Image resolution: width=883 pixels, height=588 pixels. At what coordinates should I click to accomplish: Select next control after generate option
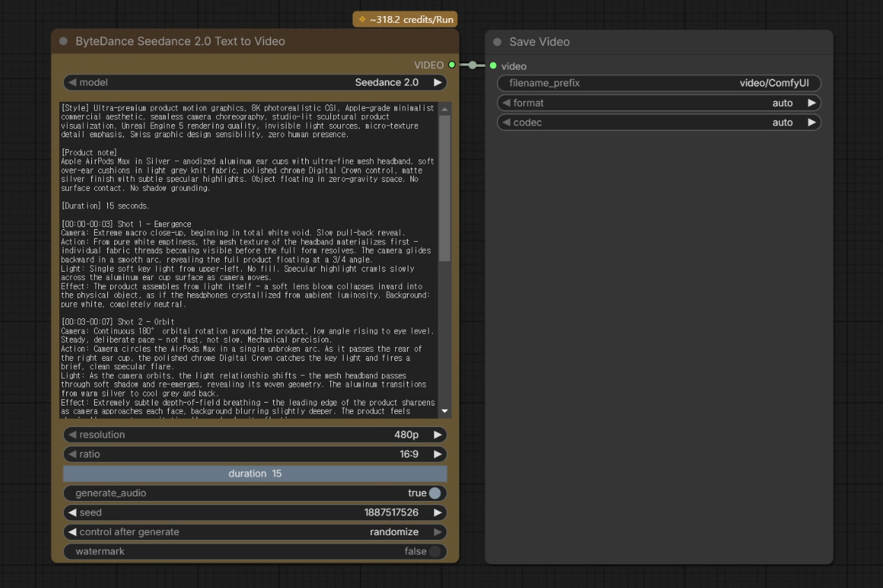coord(438,532)
